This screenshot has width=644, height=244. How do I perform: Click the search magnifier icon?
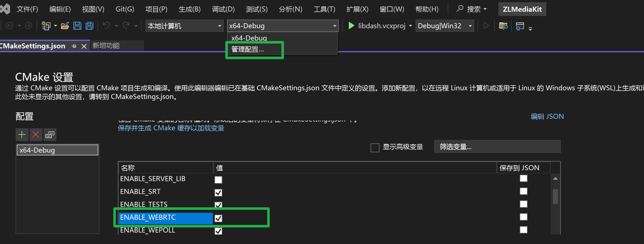460,9
